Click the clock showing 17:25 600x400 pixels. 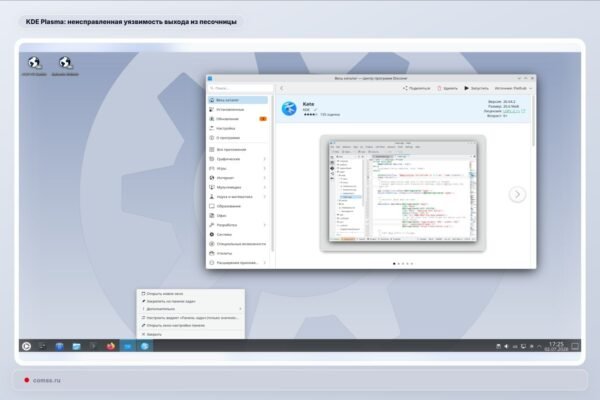[x=556, y=346]
